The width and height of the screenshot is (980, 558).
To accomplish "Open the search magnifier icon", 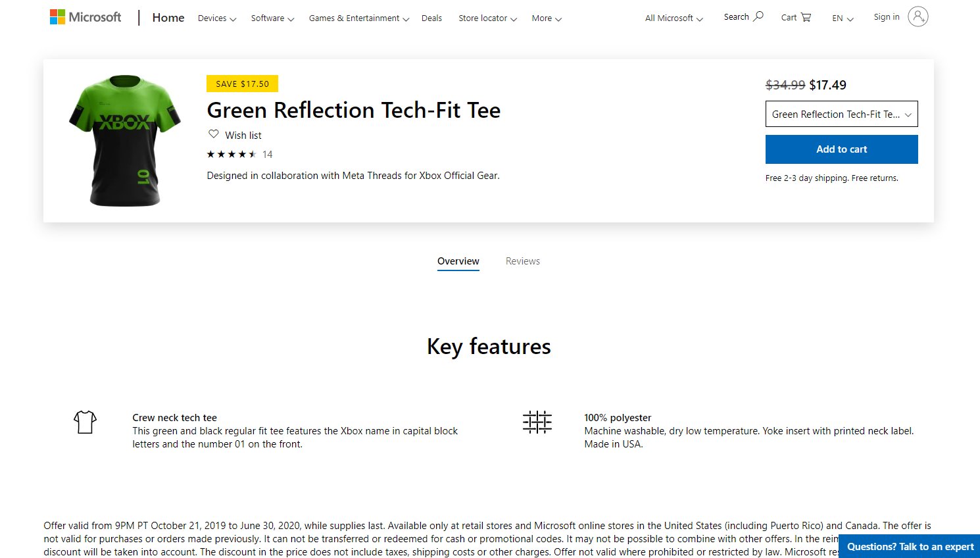I will click(758, 16).
